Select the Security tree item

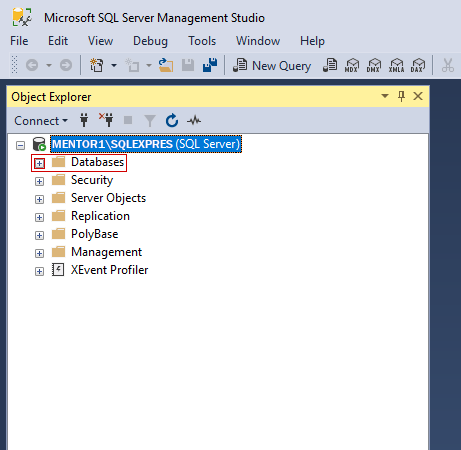(x=92, y=180)
